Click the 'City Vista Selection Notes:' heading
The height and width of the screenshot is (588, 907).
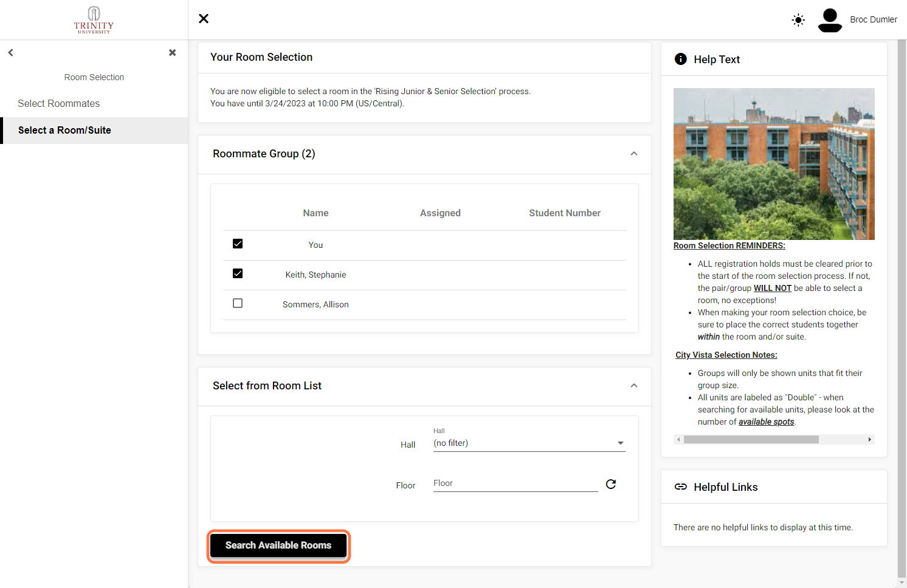726,355
